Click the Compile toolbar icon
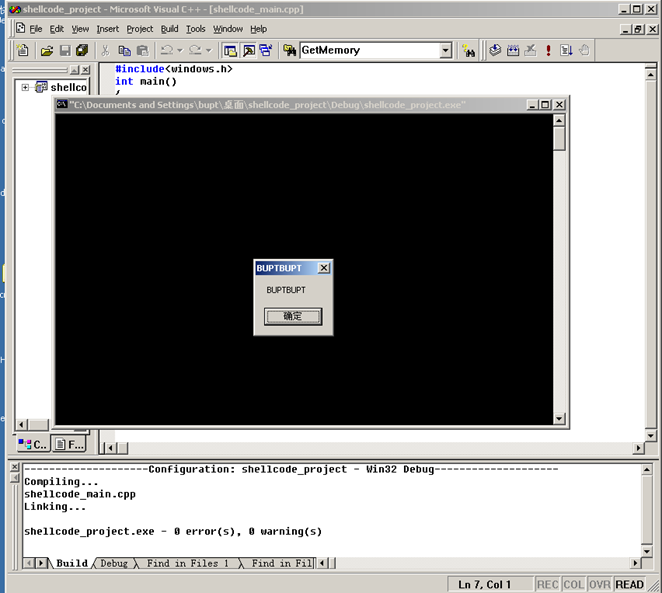The image size is (662, 593). tap(495, 50)
